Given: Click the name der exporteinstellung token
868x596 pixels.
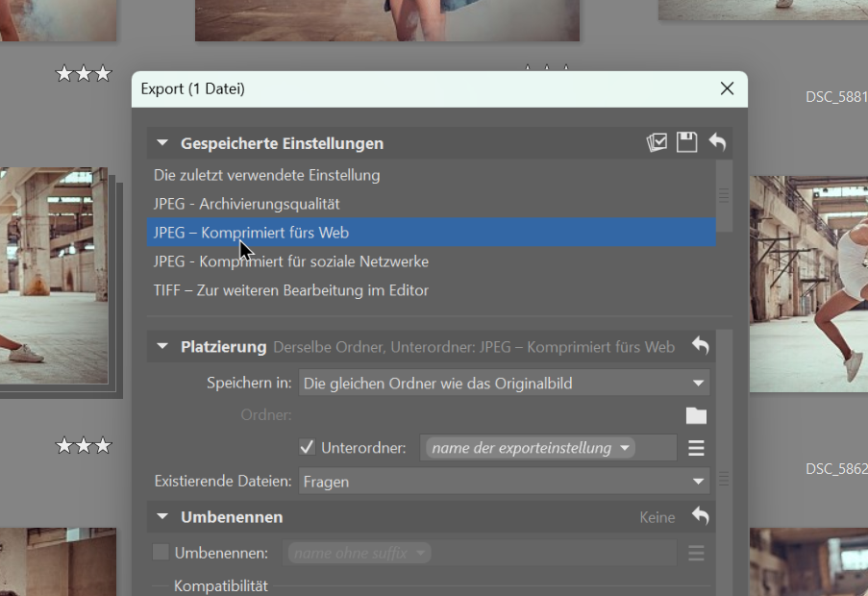Looking at the screenshot, I should (530, 448).
